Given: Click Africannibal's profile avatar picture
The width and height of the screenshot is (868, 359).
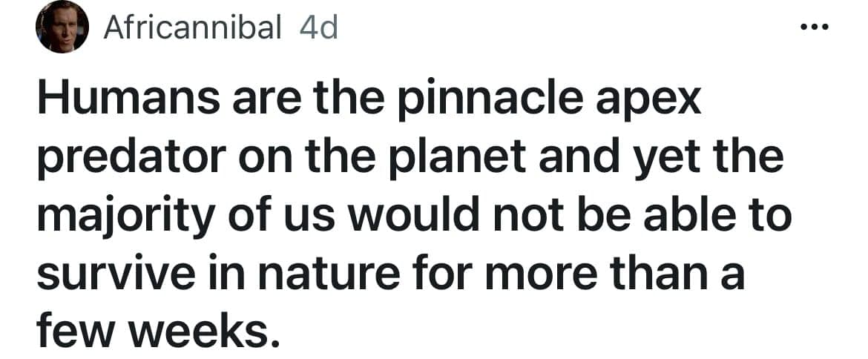Looking at the screenshot, I should [62, 28].
